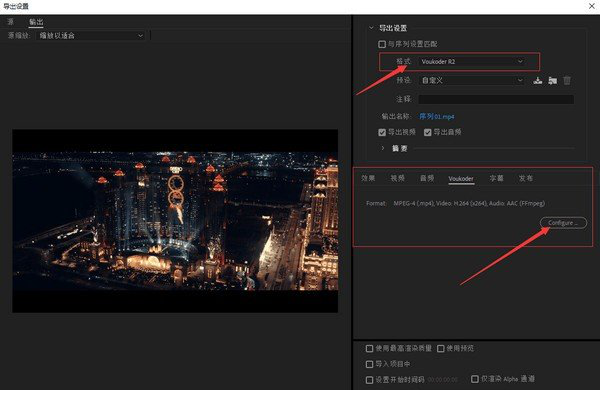Click the start timecode value

(442, 380)
